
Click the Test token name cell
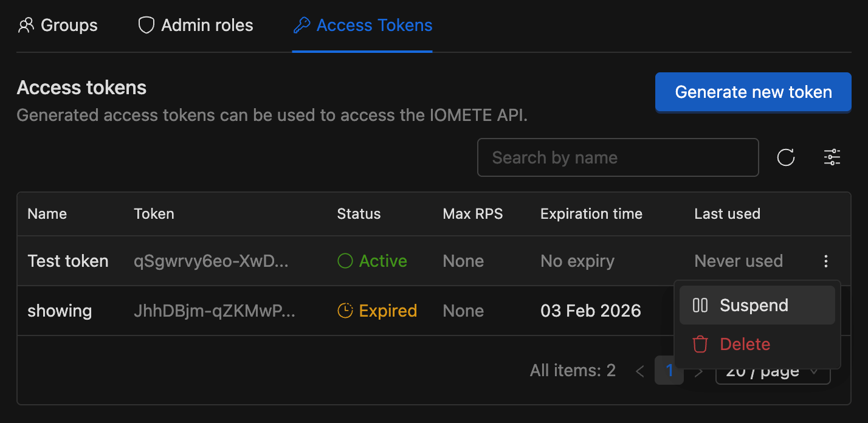coord(68,261)
